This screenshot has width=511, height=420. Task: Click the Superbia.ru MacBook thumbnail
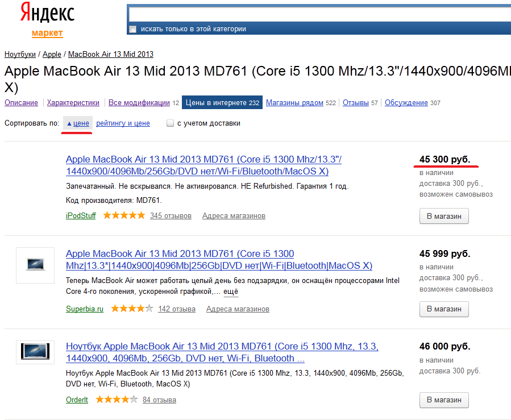click(35, 265)
